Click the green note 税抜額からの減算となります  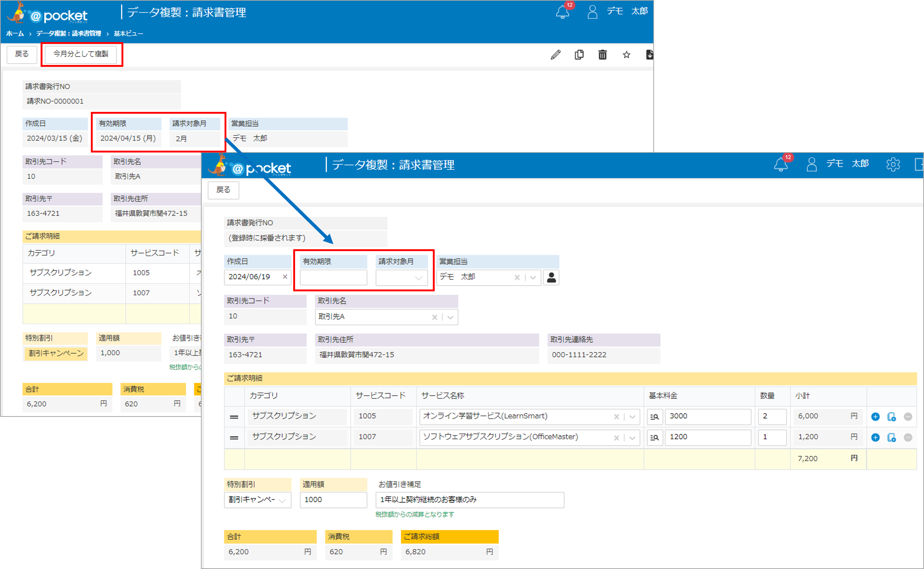click(x=415, y=514)
